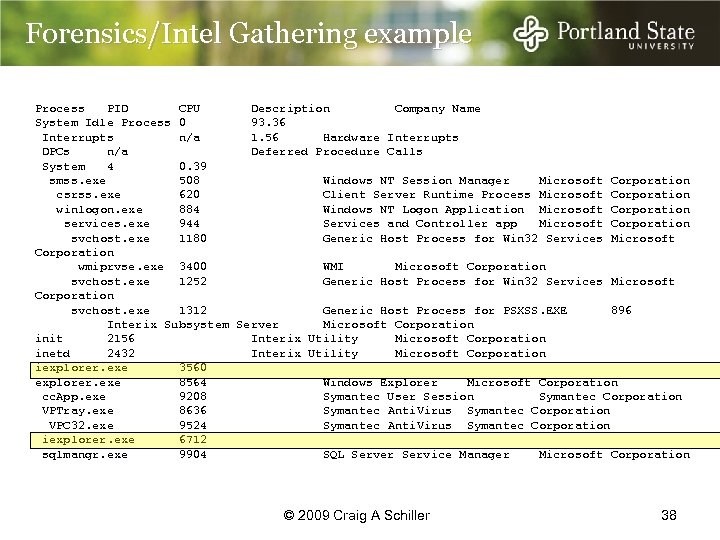Select svchost.exe with PID 1180
720x540 pixels.
[110, 239]
